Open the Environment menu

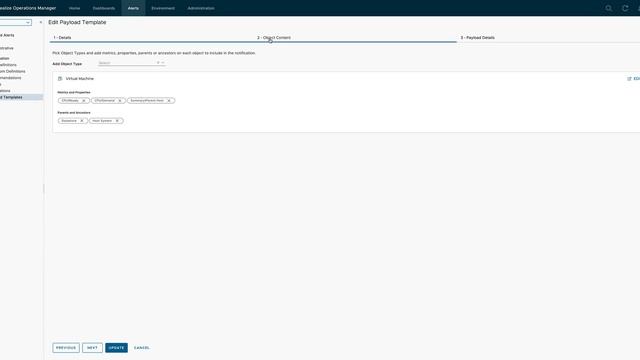point(163,8)
